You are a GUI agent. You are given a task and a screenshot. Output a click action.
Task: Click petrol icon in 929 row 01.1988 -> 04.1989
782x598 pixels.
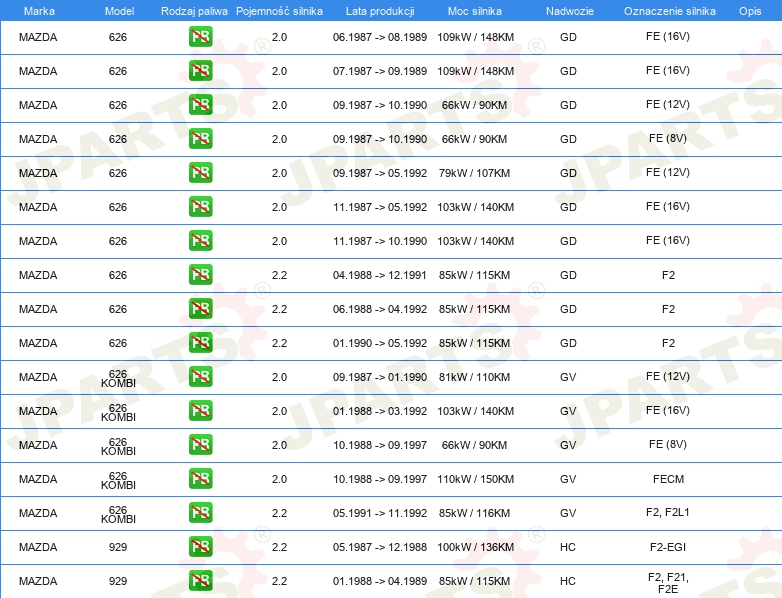pyautogui.click(x=200, y=581)
